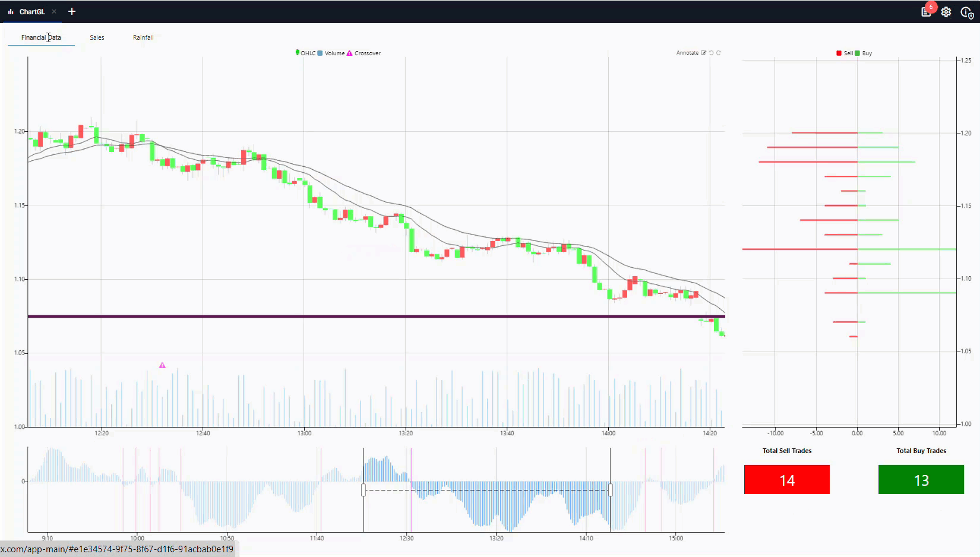The width and height of the screenshot is (980, 557).
Task: Toggle the Crossover series in legend
Action: coord(363,53)
